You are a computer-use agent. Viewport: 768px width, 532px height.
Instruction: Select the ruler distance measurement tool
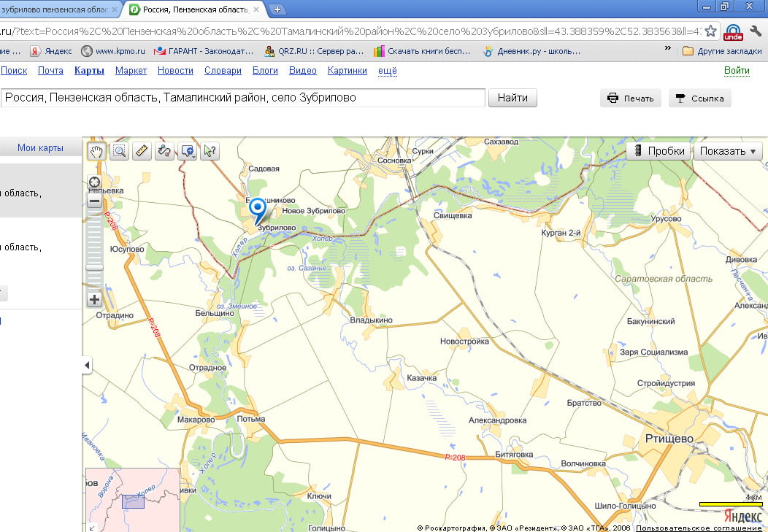coord(142,151)
